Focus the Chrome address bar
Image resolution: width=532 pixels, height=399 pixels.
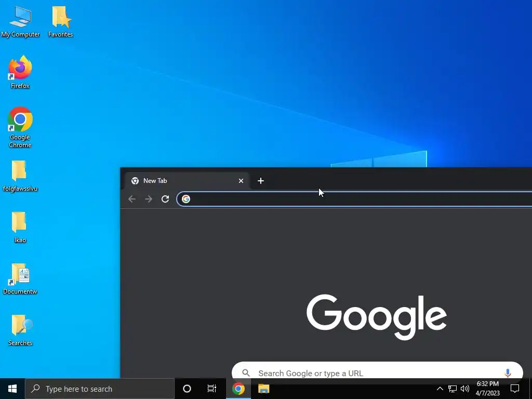[354, 199]
